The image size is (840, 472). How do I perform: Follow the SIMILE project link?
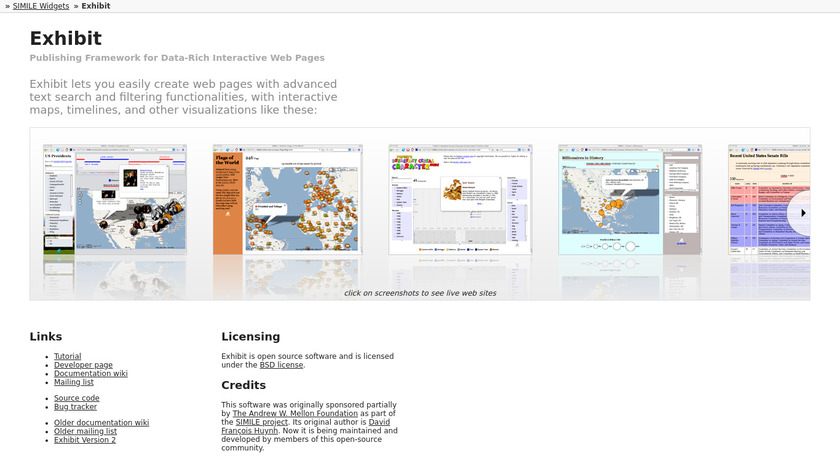point(261,422)
